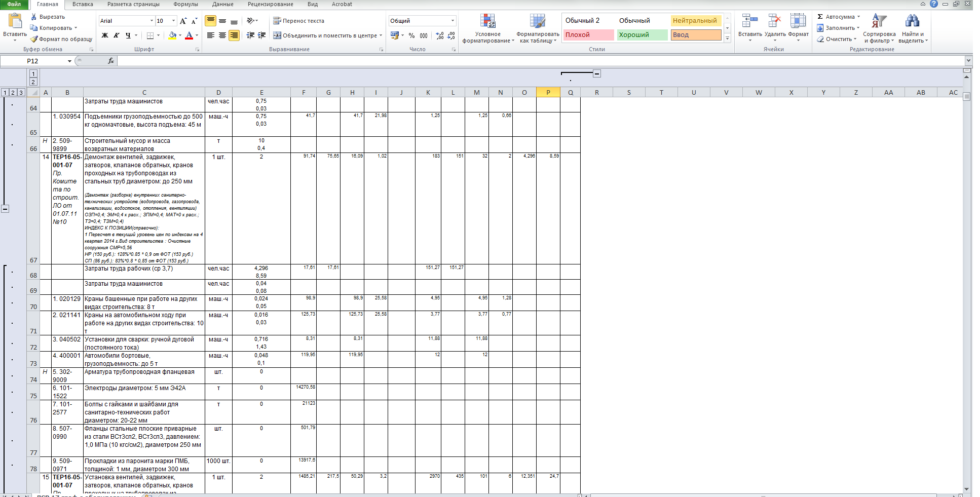Image resolution: width=980 pixels, height=497 pixels.
Task: Open the Шрифт group dialog launcher
Action: 197,50
